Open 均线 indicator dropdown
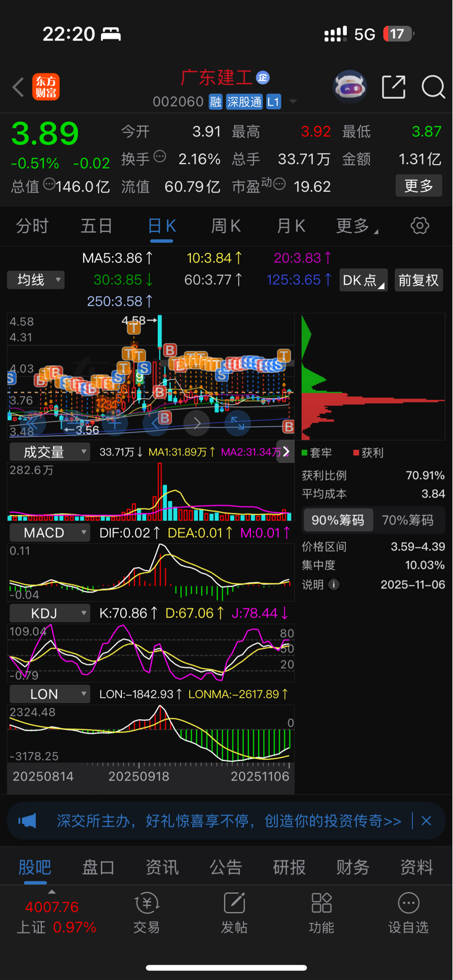This screenshot has height=980, width=453. (x=36, y=280)
